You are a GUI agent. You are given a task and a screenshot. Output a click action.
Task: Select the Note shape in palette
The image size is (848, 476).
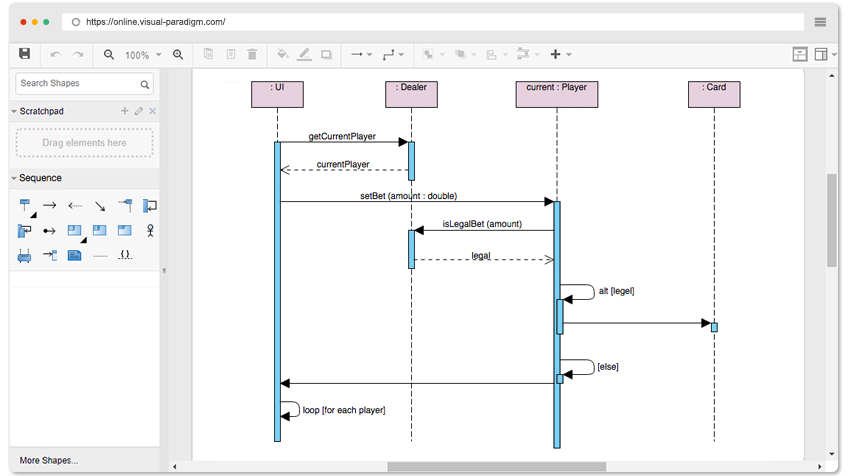(x=75, y=255)
